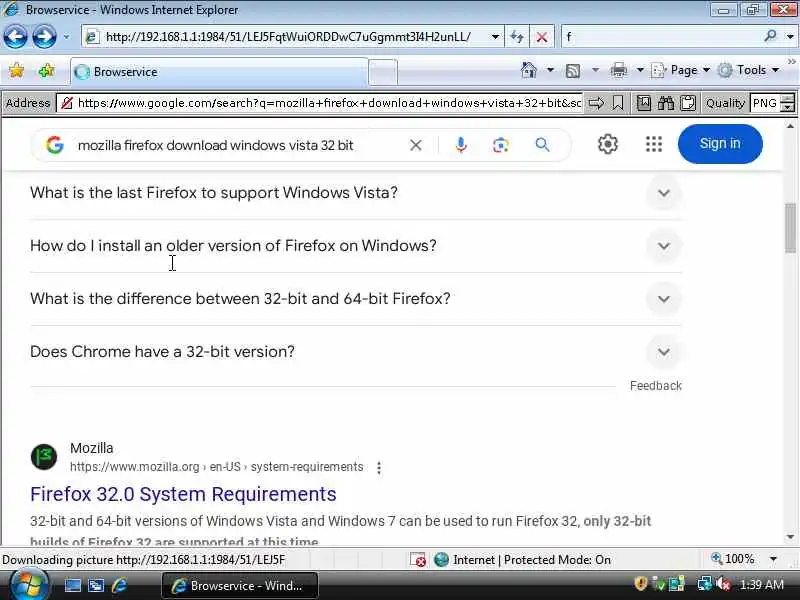Open the recent pages dropdown beside Forward
Screen dimensions: 800x600
pyautogui.click(x=66, y=37)
